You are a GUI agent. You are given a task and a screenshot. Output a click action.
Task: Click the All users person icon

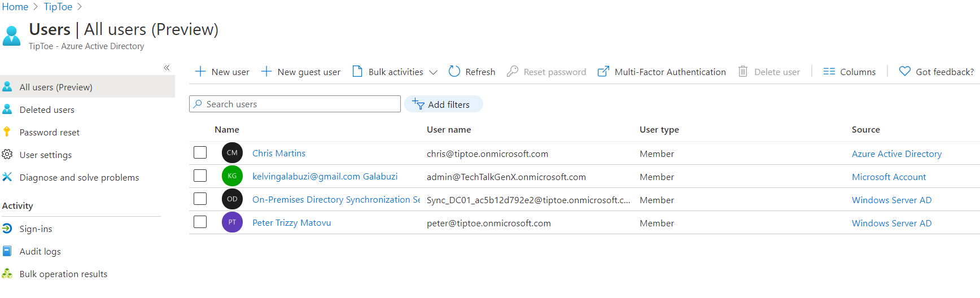coord(7,86)
